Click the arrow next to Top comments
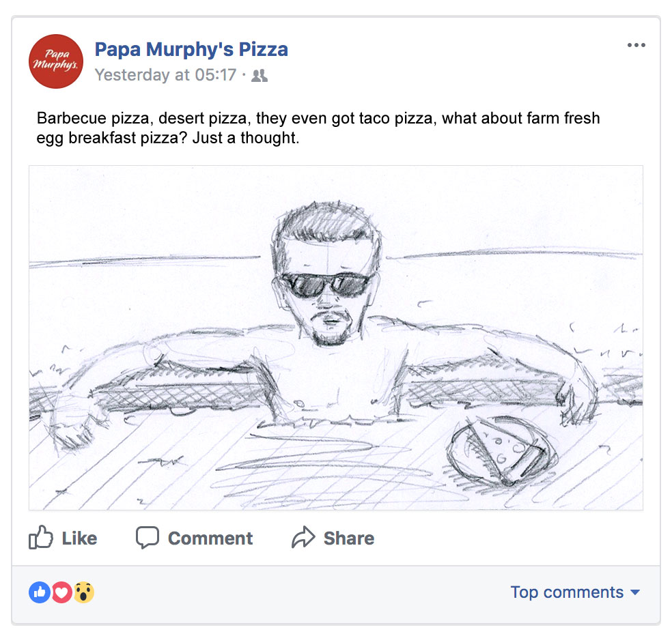Image resolution: width=672 pixels, height=634 pixels. [x=635, y=592]
